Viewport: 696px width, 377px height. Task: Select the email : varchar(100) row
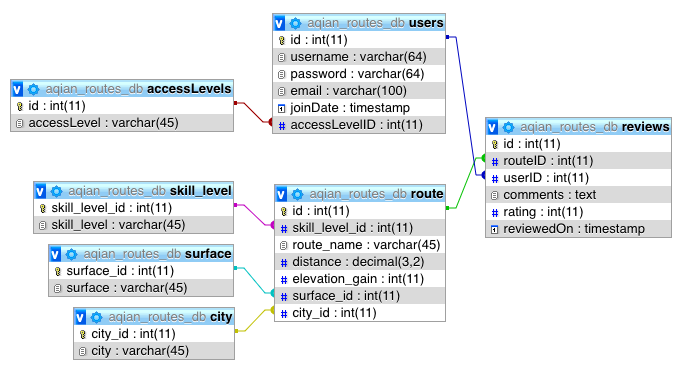(x=359, y=91)
